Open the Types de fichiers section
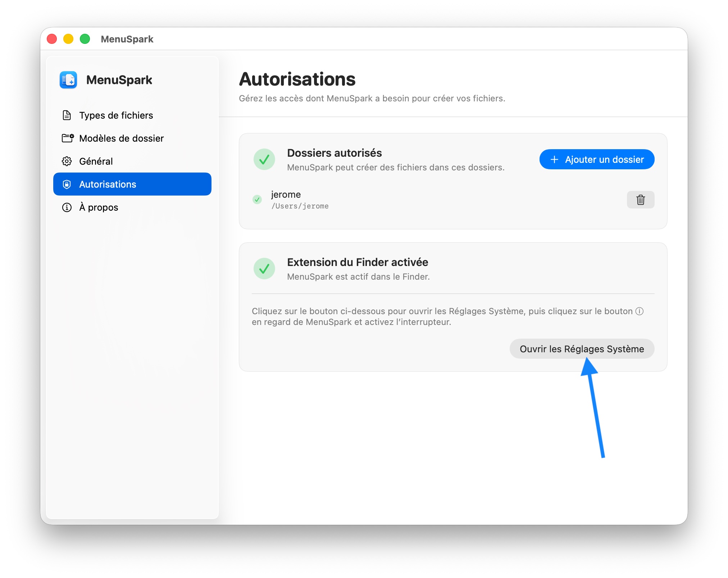The height and width of the screenshot is (578, 728). click(132, 115)
